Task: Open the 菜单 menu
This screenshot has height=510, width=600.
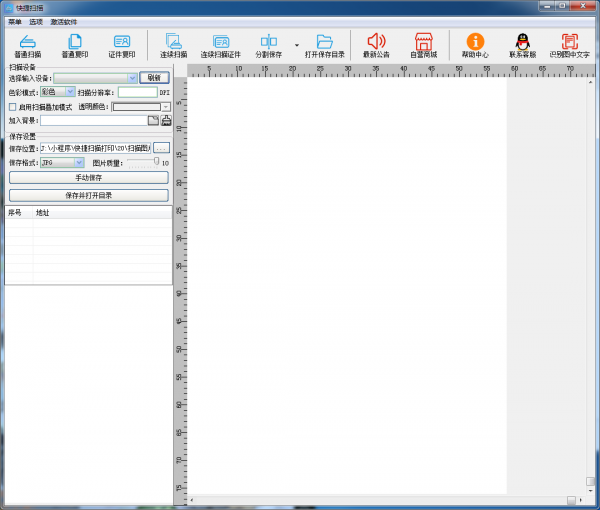Action: (15, 21)
